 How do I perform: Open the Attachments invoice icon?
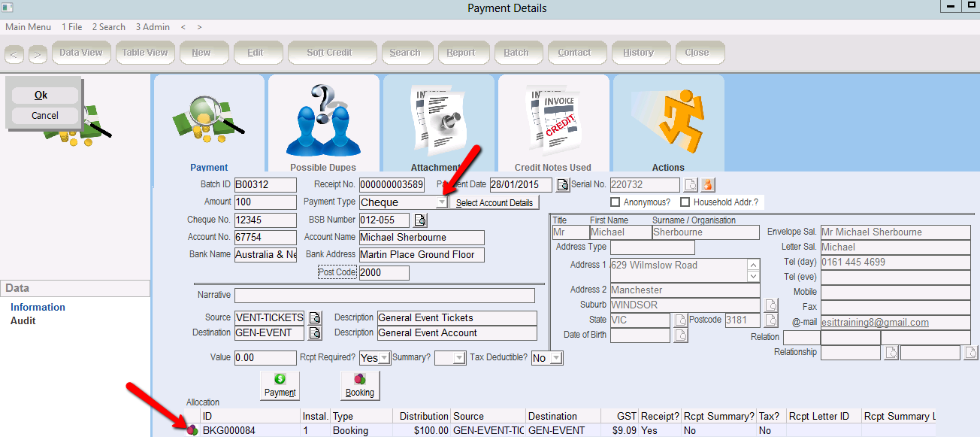coord(438,120)
